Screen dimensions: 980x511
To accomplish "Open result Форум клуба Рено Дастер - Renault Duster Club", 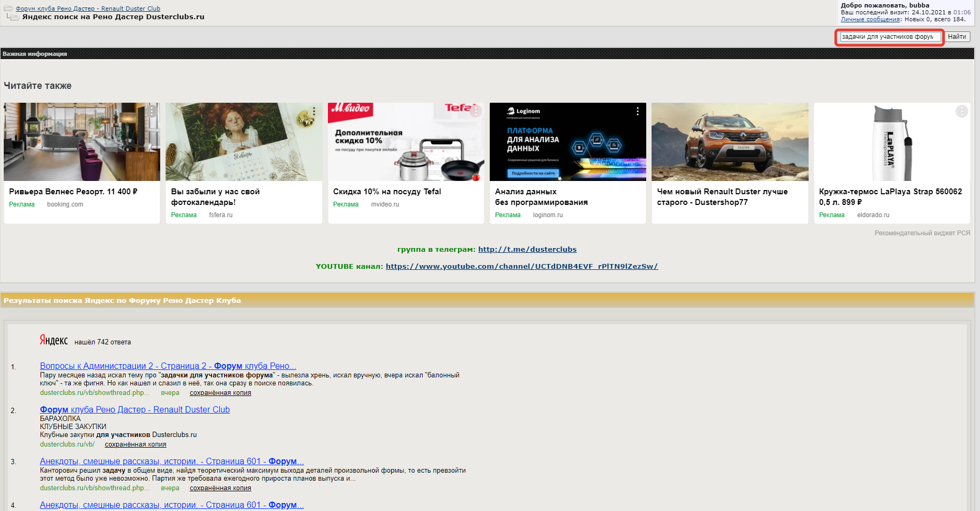I will pos(135,409).
